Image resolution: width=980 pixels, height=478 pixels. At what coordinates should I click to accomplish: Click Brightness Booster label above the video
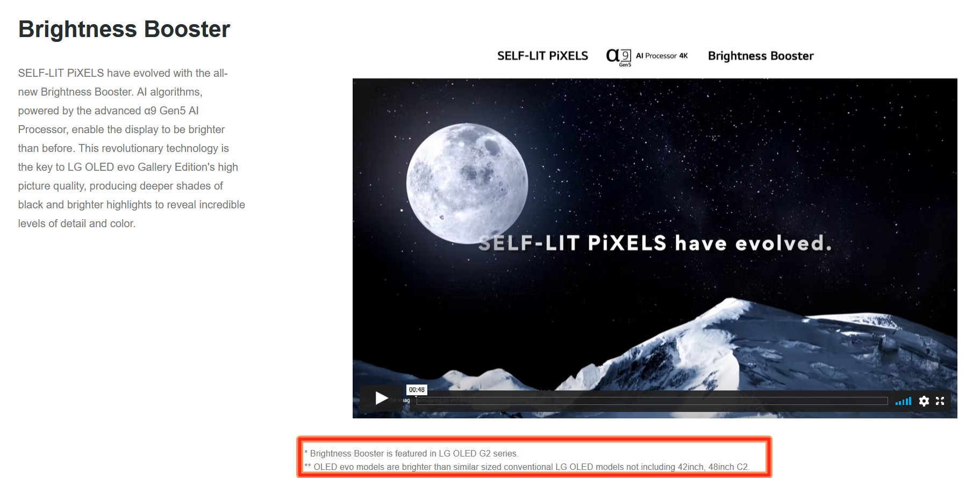pyautogui.click(x=761, y=56)
